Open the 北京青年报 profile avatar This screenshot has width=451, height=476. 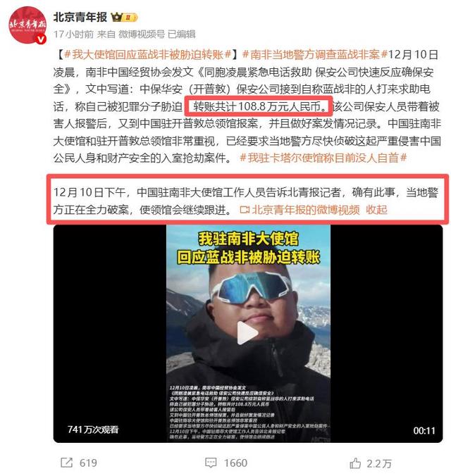(x=27, y=25)
